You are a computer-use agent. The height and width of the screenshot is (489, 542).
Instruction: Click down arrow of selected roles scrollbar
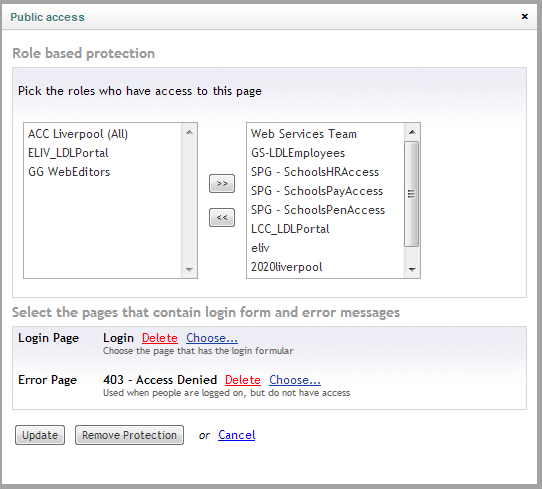click(x=412, y=269)
